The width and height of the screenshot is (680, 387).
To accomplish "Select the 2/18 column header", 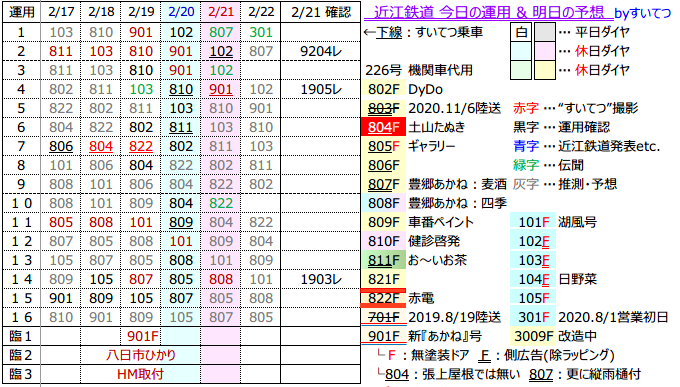I will point(101,12).
